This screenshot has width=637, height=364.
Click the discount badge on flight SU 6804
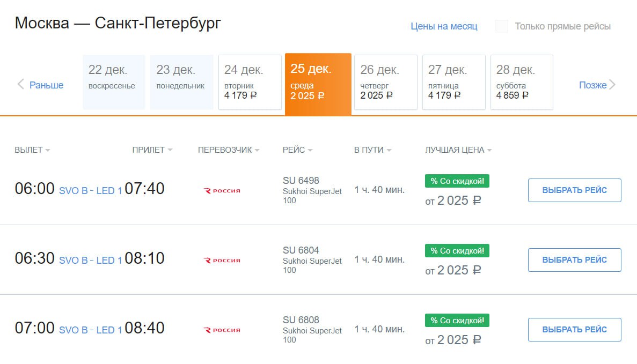pyautogui.click(x=457, y=251)
